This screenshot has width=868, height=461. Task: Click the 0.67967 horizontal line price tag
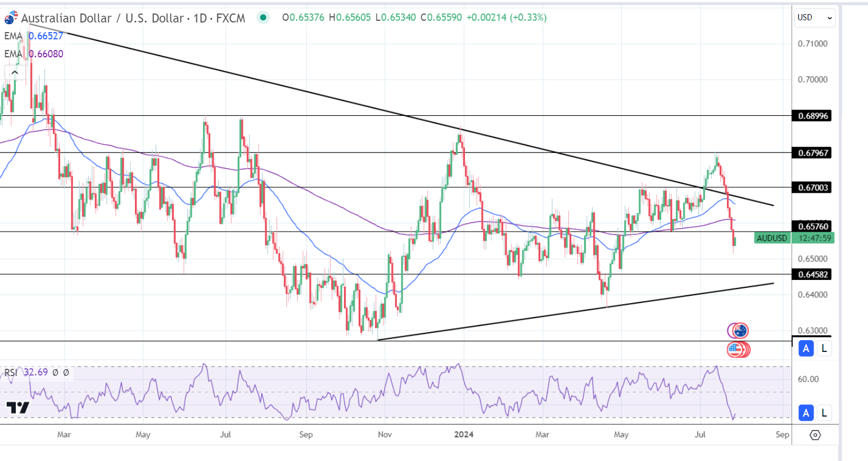coord(813,152)
